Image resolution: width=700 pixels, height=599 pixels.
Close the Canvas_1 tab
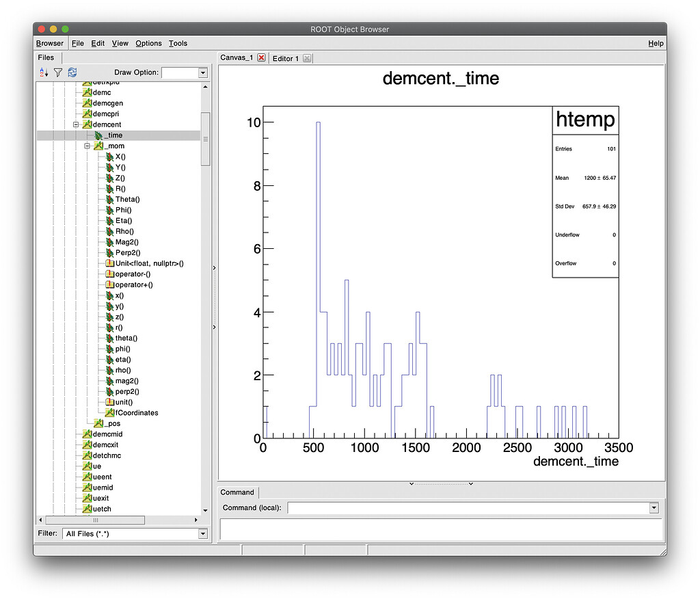pyautogui.click(x=262, y=57)
